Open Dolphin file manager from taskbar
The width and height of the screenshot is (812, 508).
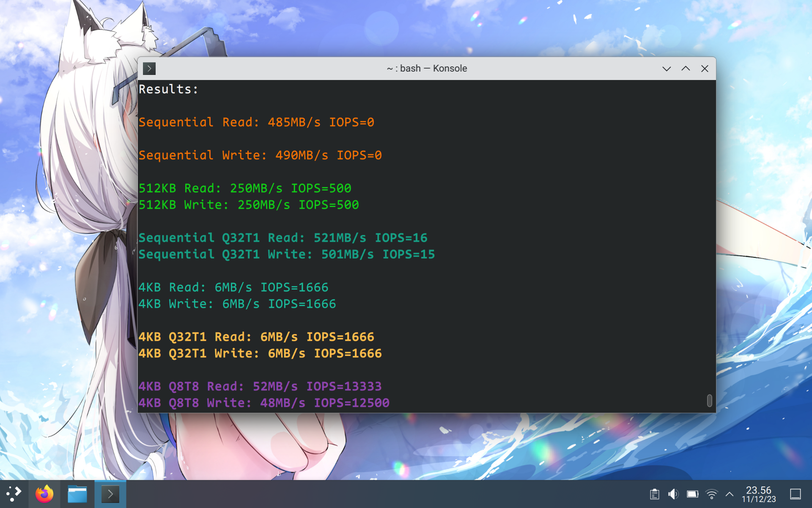point(77,494)
